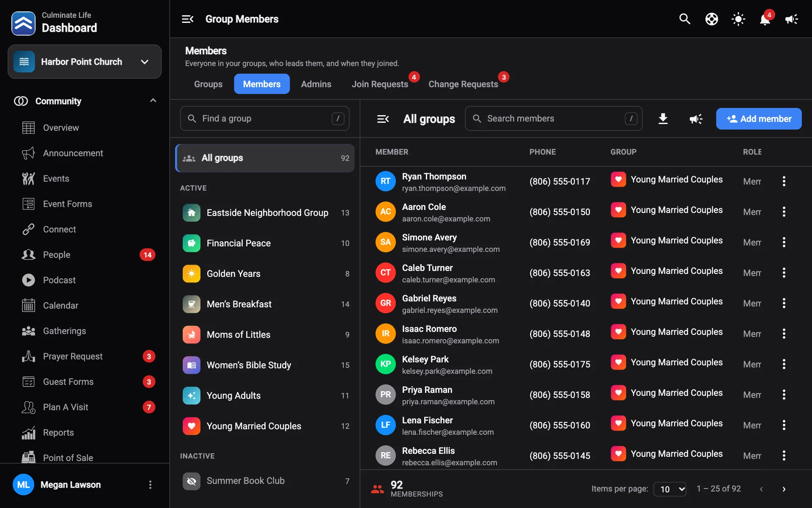The width and height of the screenshot is (812, 508).
Task: Open Podcast in the sidebar
Action: coord(85,280)
